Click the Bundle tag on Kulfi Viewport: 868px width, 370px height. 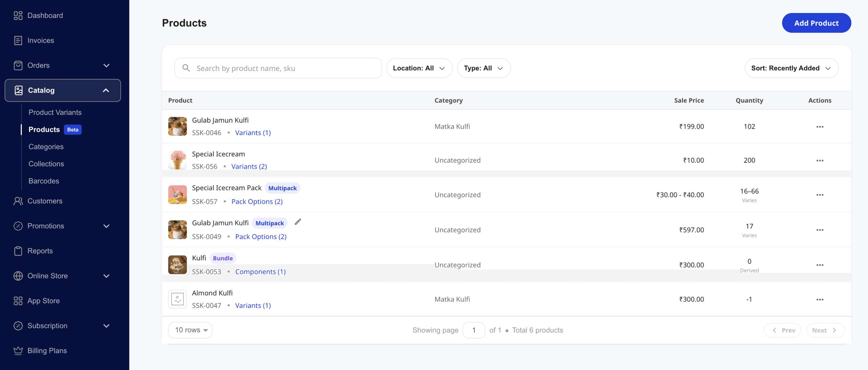coord(223,258)
